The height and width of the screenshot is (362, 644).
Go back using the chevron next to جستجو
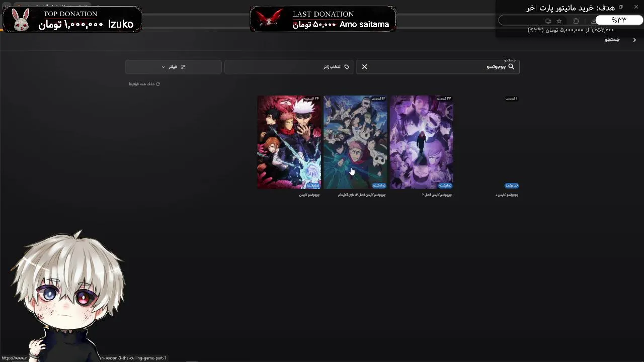634,40
